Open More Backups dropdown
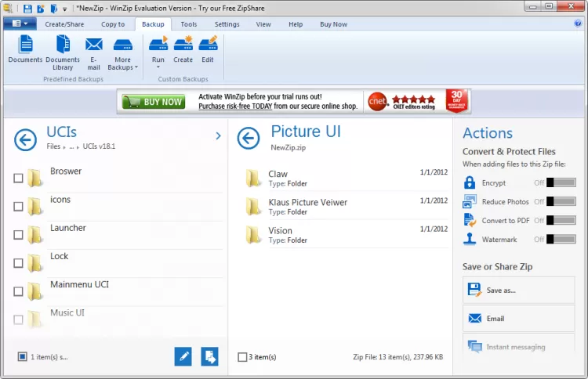Viewport: 588px width, 379px height. click(x=123, y=52)
